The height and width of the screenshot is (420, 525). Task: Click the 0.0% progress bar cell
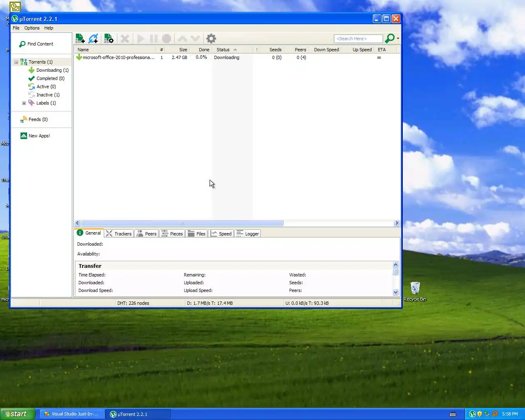(201, 57)
